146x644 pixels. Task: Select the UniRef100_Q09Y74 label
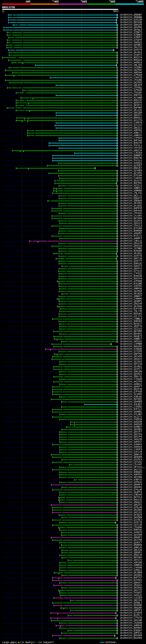coord(131,50)
